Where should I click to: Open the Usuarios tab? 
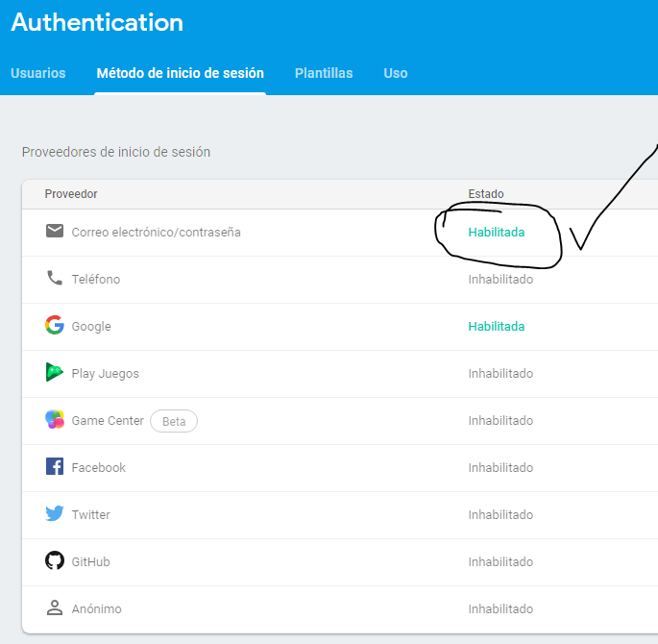(x=38, y=73)
